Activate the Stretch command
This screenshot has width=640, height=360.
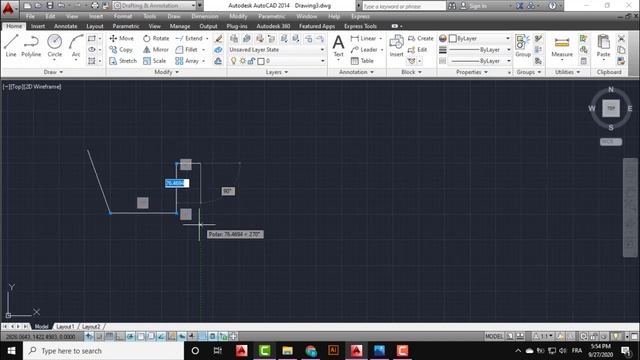(x=123, y=61)
